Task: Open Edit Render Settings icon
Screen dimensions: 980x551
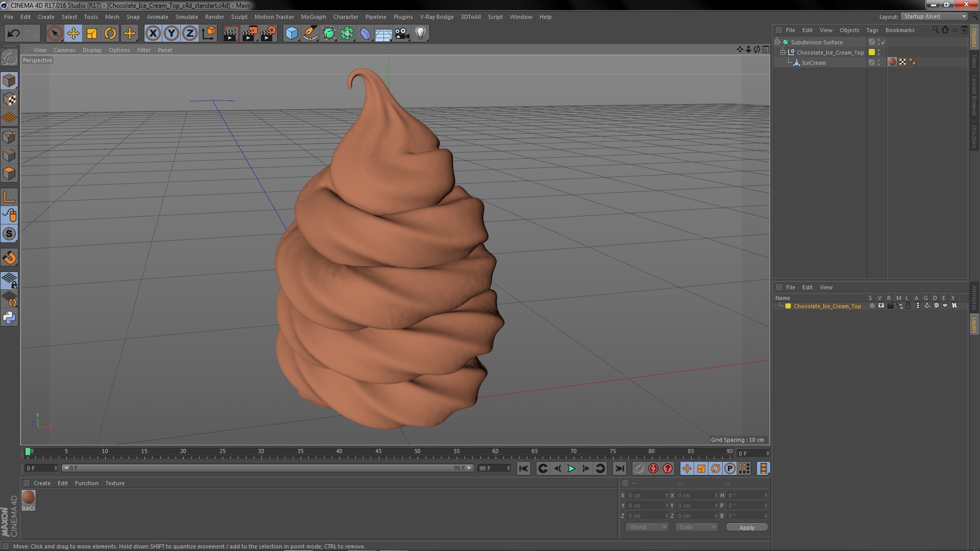Action: tap(268, 34)
